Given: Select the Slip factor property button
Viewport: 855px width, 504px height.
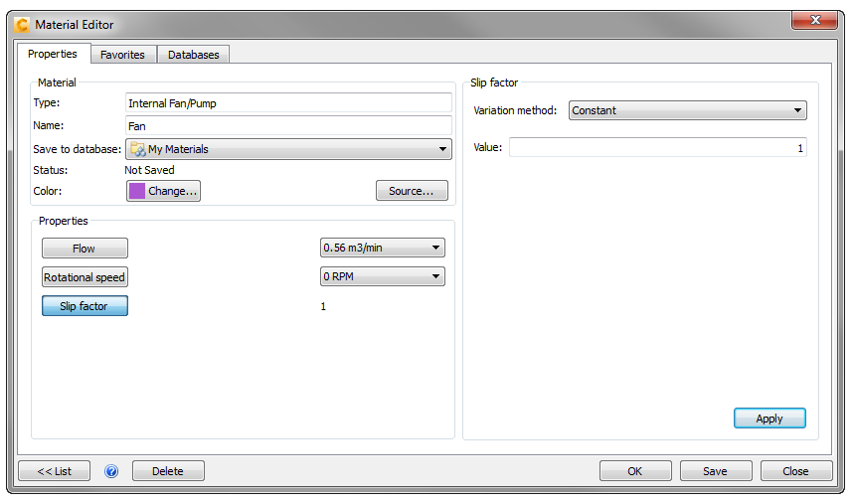Looking at the screenshot, I should coord(85,306).
